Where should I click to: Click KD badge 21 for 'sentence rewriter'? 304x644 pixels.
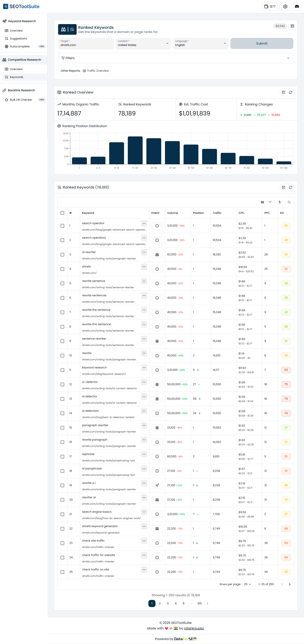click(286, 341)
